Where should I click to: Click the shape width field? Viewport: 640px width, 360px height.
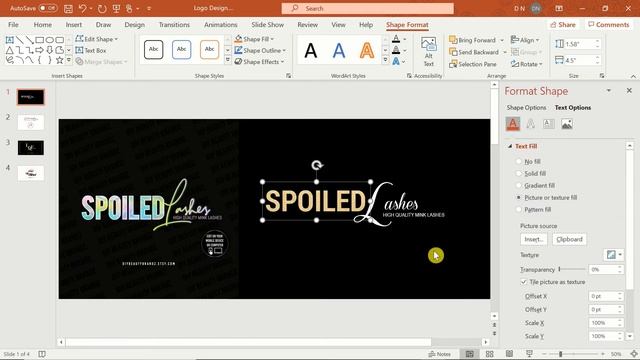pos(580,60)
